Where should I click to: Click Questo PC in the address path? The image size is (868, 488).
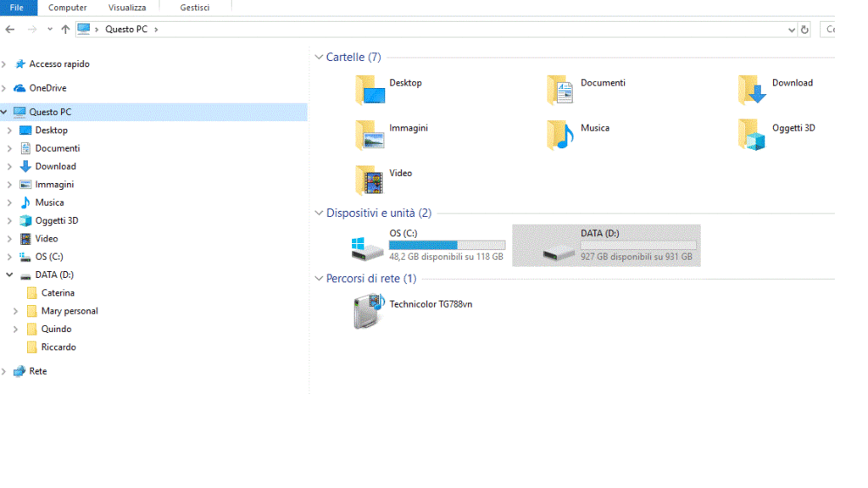[126, 30]
